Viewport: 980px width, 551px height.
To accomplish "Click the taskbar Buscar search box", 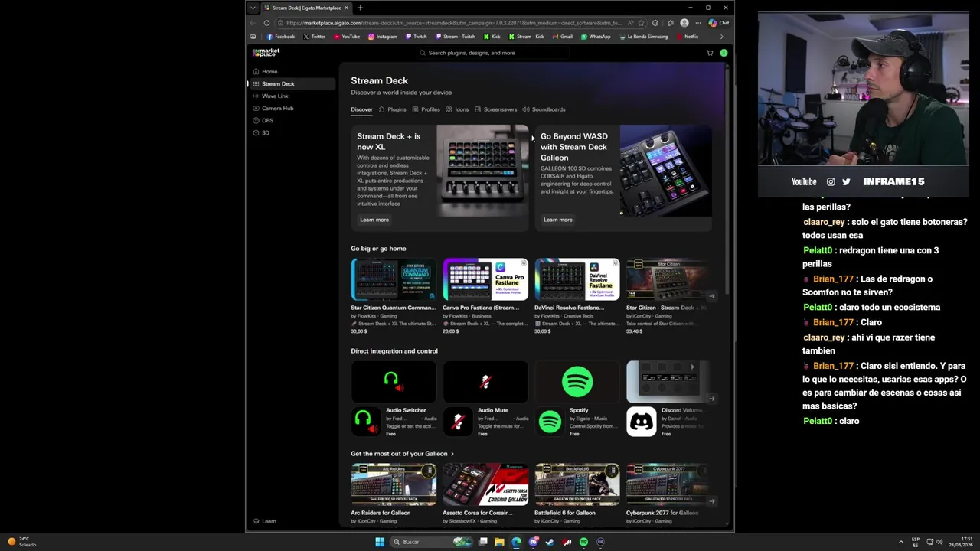I will 431,542.
